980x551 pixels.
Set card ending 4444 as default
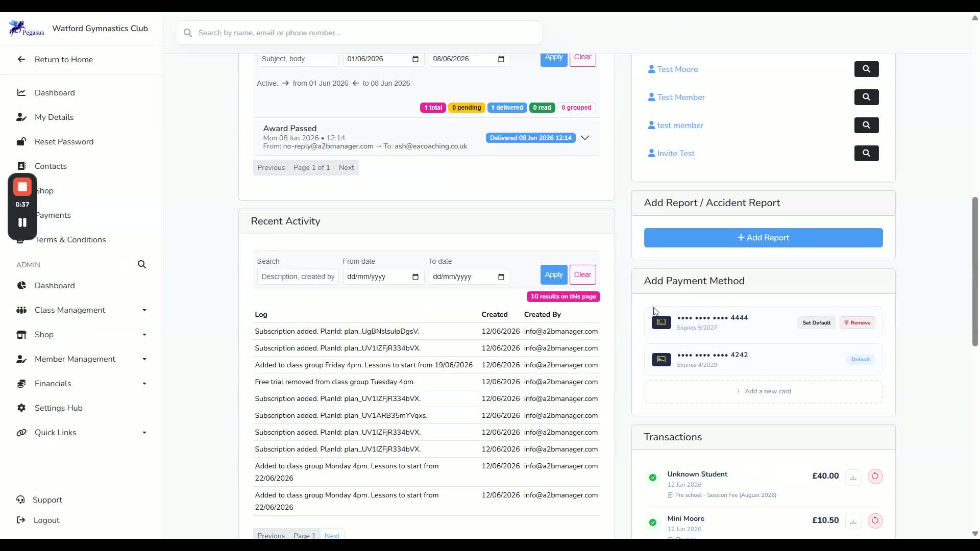pyautogui.click(x=816, y=323)
